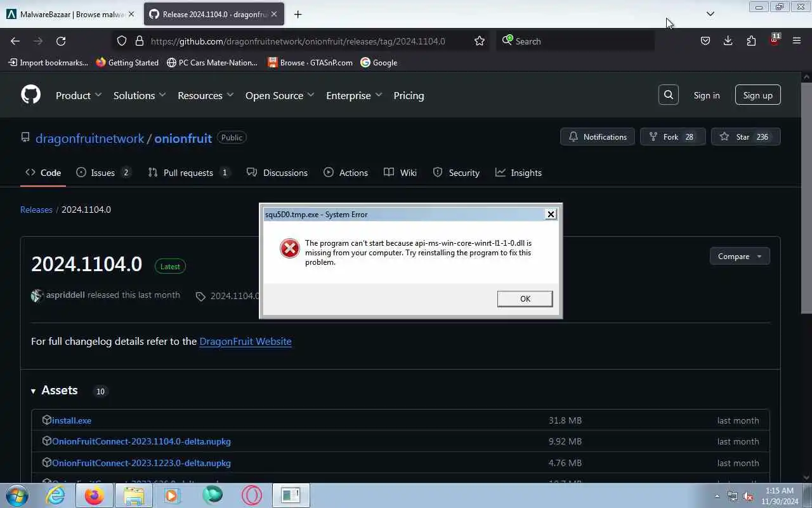Collapse the Assets section triangle

[x=33, y=391]
